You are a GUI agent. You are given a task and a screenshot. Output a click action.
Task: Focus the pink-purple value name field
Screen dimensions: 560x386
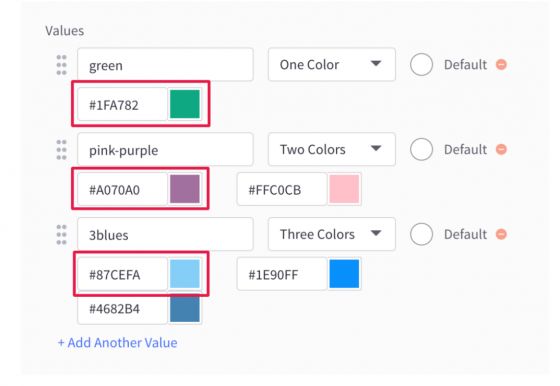pos(165,149)
